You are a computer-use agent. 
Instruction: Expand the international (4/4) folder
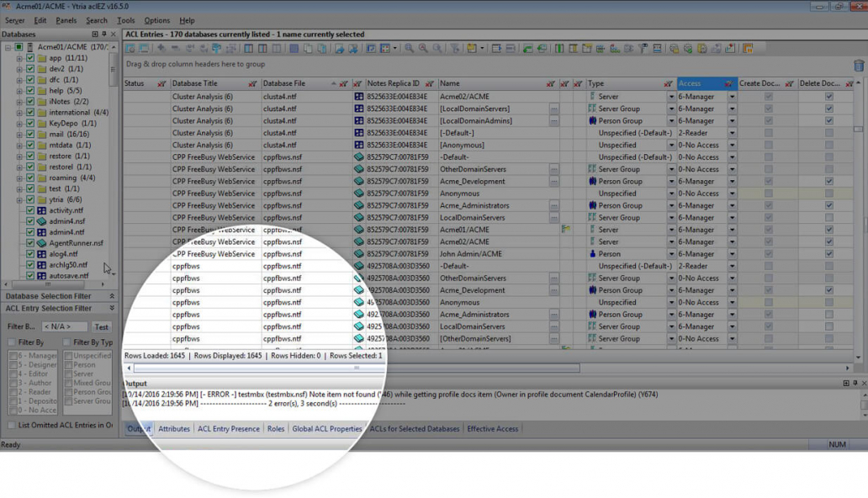[19, 113]
